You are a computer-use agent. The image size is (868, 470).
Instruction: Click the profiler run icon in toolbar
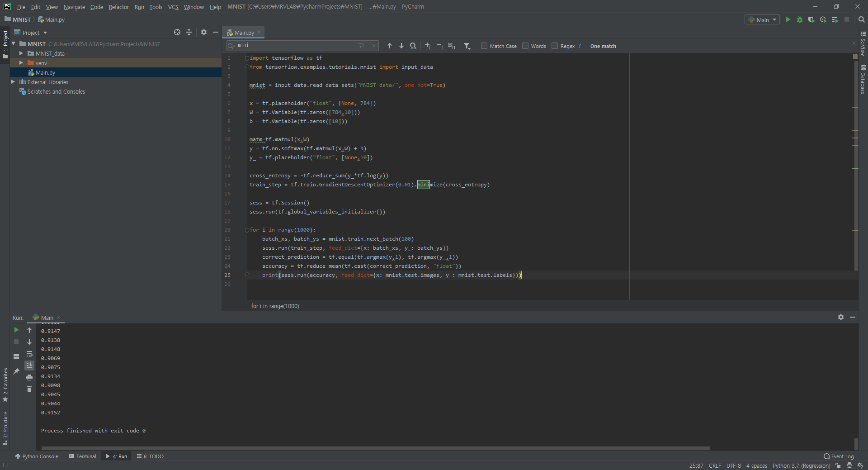pyautogui.click(x=823, y=20)
